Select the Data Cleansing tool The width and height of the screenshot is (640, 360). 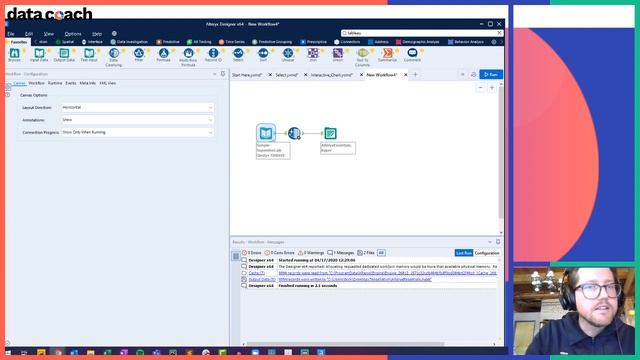click(114, 57)
